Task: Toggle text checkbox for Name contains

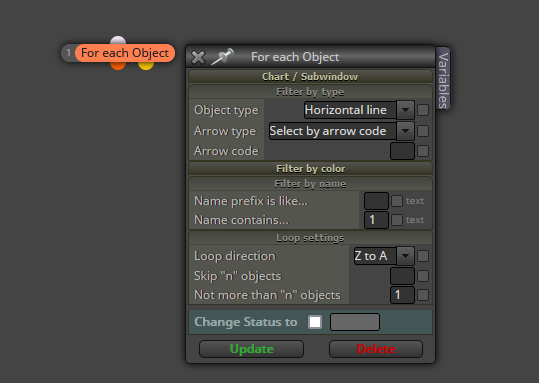Action: (397, 220)
